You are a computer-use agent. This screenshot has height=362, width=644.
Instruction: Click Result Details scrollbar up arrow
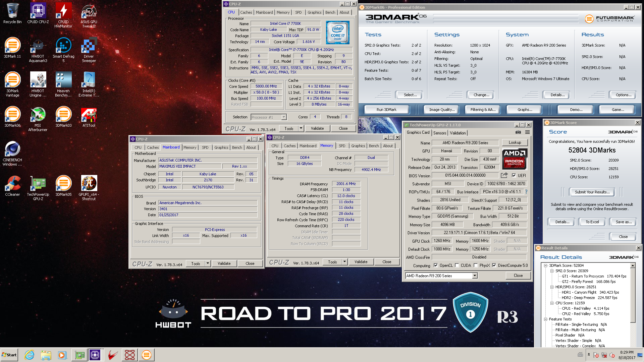coord(633,265)
